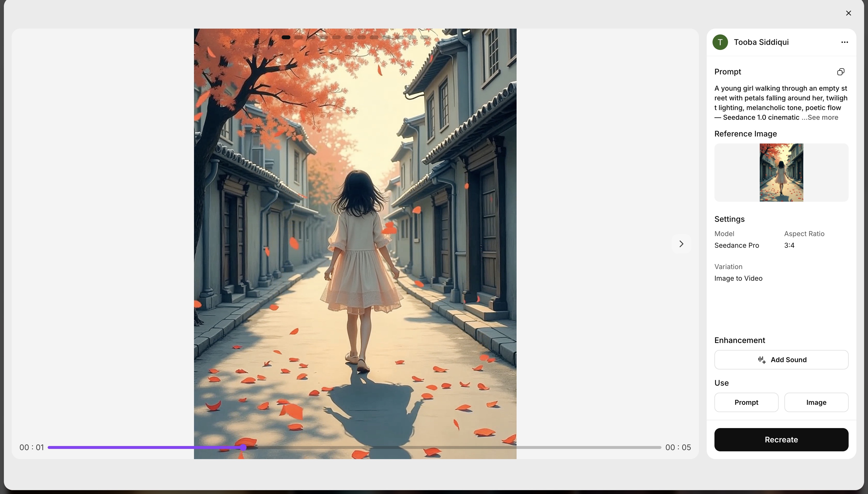
Task: Click the 00 : 05 duration label
Action: point(678,447)
